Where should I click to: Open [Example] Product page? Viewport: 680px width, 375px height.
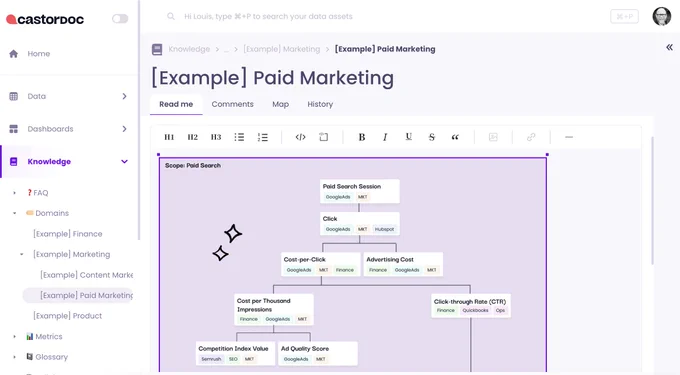[68, 316]
